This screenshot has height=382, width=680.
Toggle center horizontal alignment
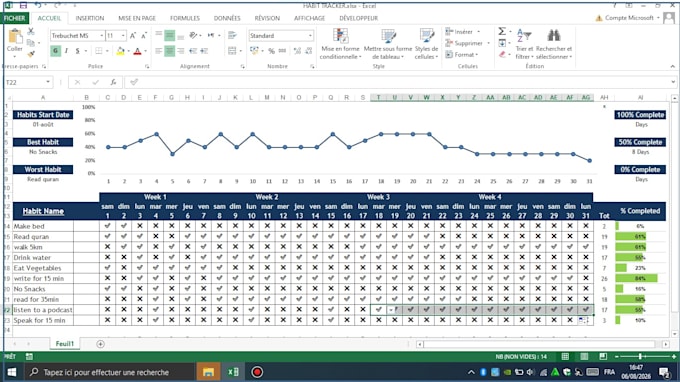pyautogui.click(x=170, y=51)
